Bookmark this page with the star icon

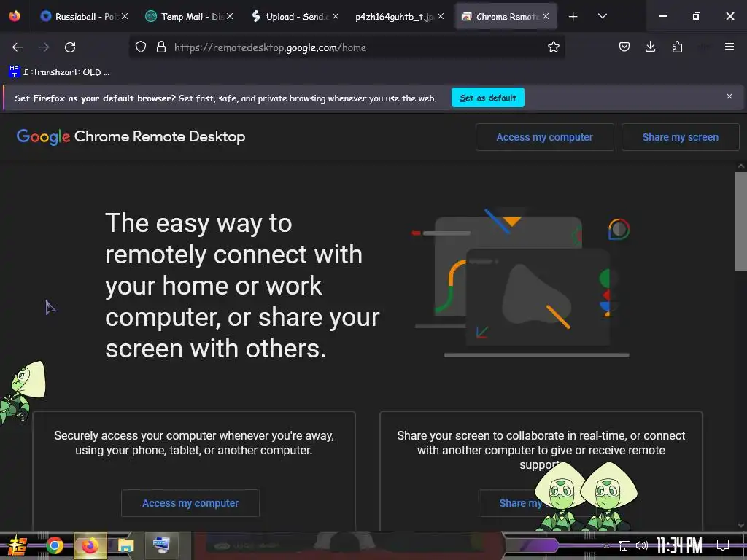[553, 47]
